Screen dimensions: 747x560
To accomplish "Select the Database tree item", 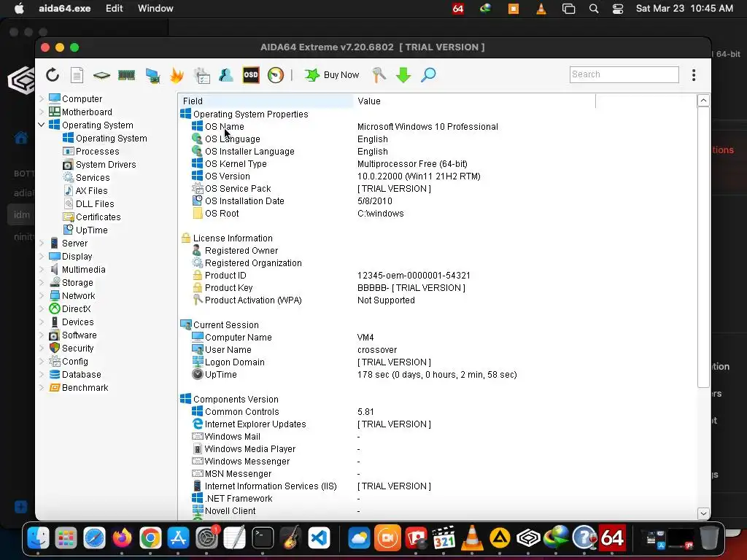I will coord(75,375).
